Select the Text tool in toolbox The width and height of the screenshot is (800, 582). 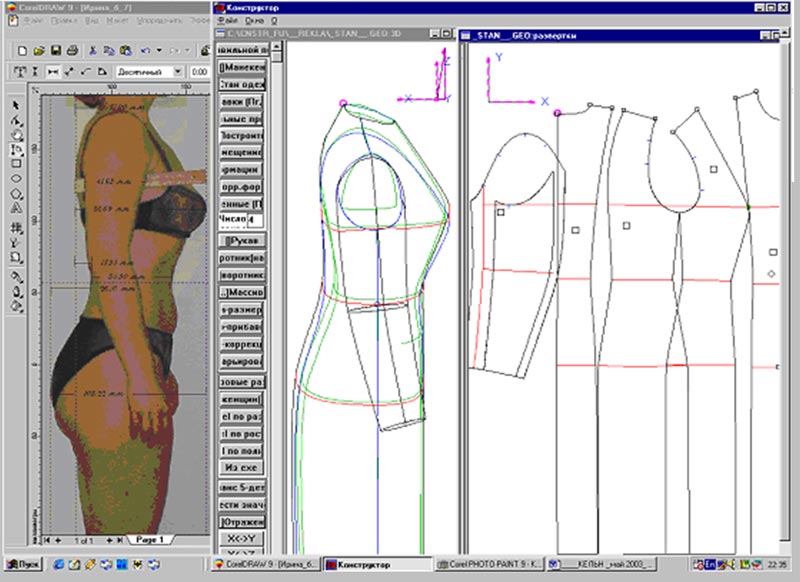(x=16, y=209)
